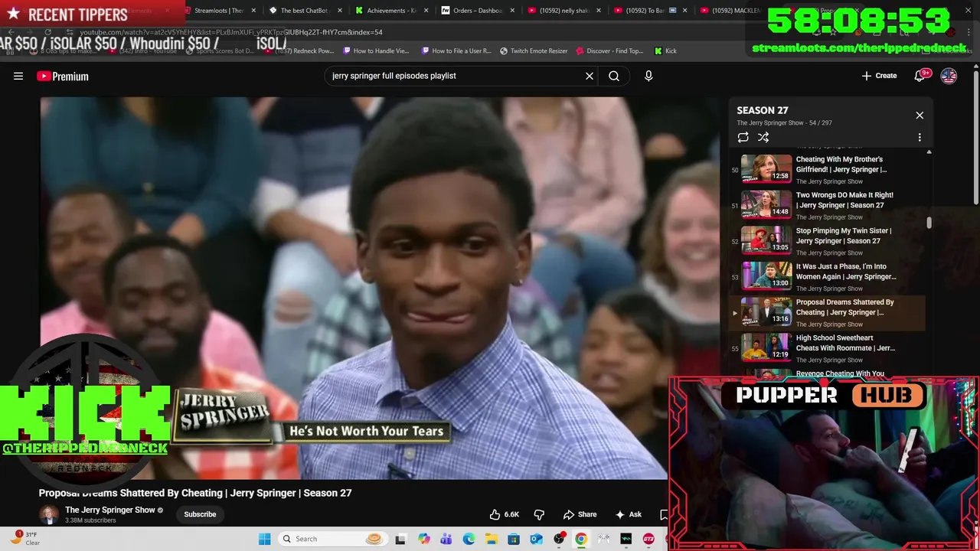
Task: Open Microsoft Teams taskbar icon
Action: click(x=446, y=539)
